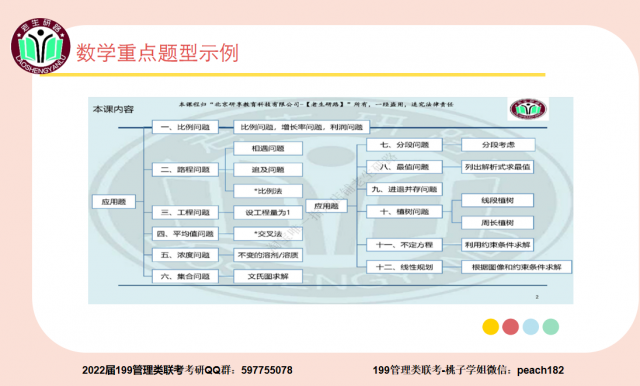
Task: Click the QQ group number 597755078 text
Action: 267,370
